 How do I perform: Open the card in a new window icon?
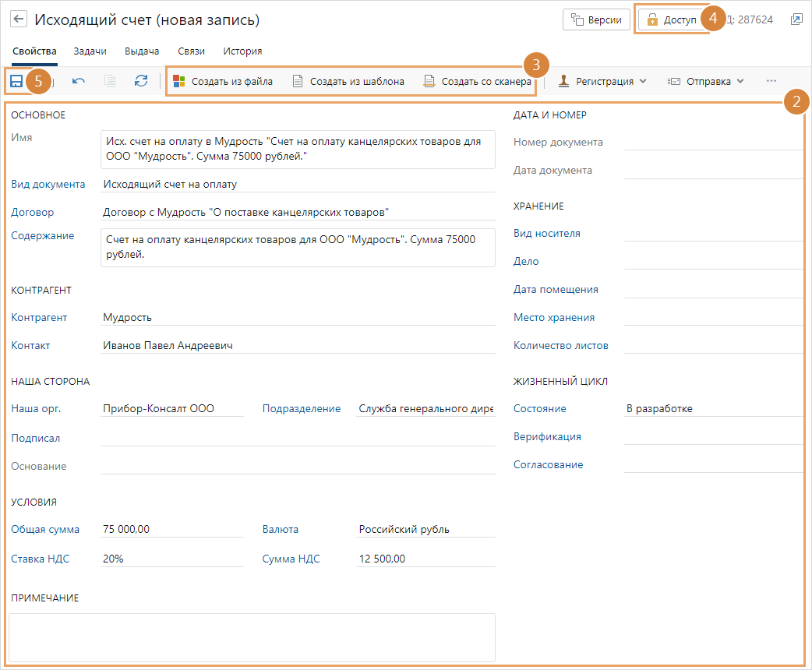point(796,19)
